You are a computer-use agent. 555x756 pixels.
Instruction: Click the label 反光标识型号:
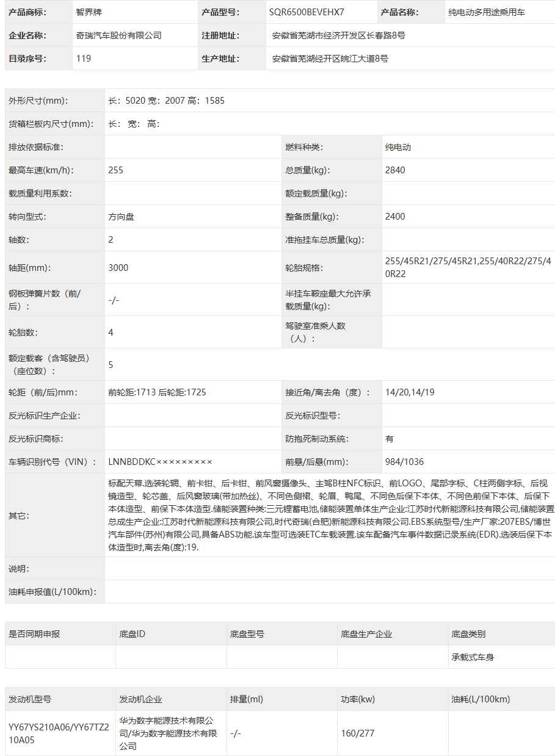coord(313,416)
